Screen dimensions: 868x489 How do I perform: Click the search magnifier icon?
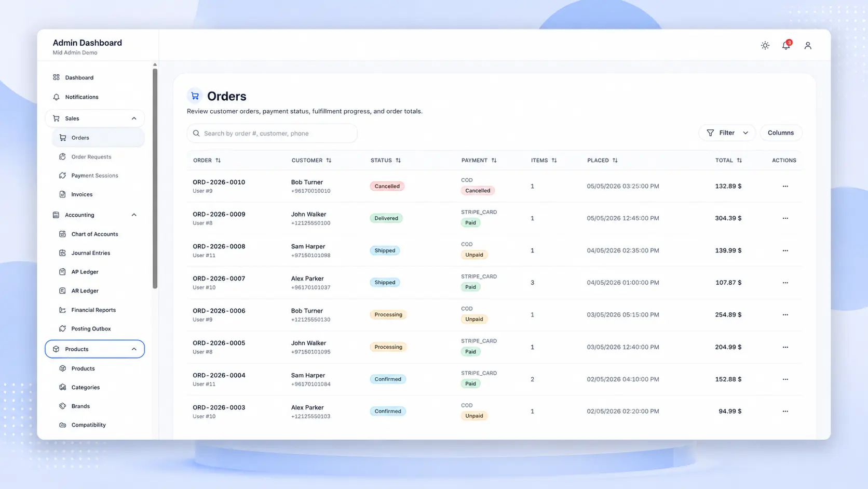tap(196, 134)
